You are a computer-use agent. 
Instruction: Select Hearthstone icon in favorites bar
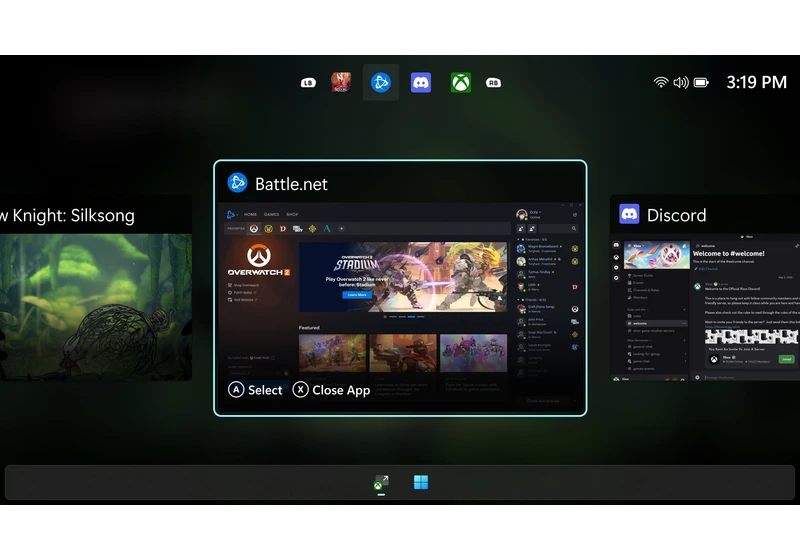click(312, 228)
